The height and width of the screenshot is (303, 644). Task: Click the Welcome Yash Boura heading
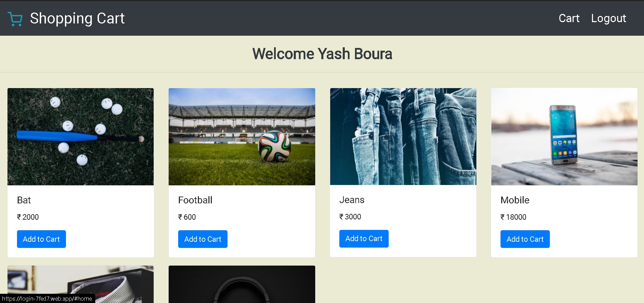(x=322, y=54)
